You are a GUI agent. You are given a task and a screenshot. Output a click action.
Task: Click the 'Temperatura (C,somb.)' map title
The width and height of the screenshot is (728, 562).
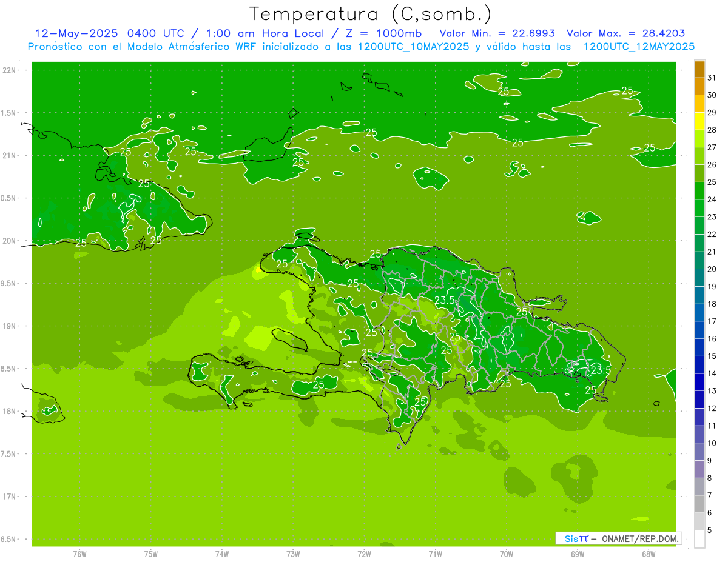coord(371,14)
